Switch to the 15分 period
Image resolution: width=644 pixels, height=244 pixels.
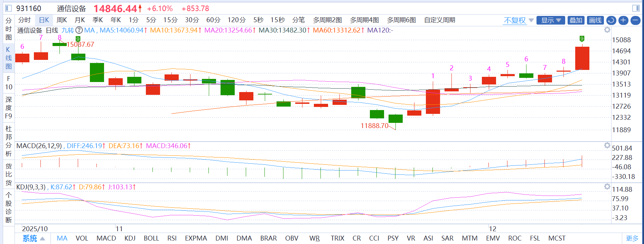(x=170, y=20)
